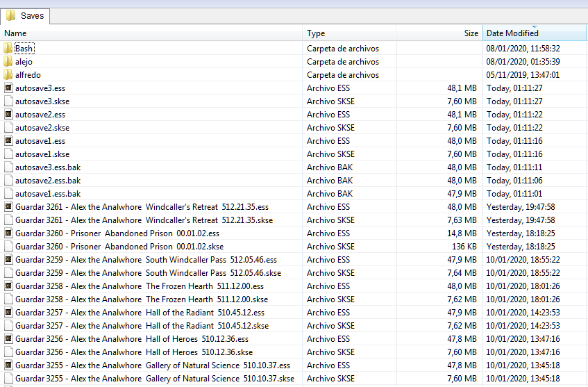The height and width of the screenshot is (387, 588).
Task: Click icon of Guardar 3257 Hall of the Radiant .ess
Action: 8,312
